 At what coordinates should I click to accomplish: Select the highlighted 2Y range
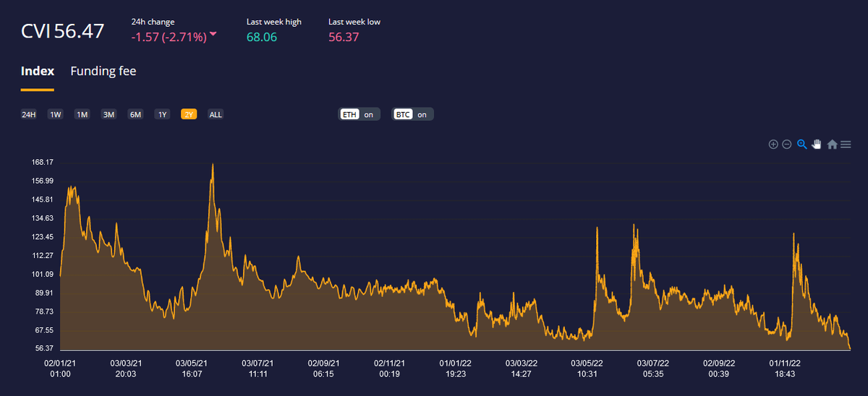[x=189, y=114]
